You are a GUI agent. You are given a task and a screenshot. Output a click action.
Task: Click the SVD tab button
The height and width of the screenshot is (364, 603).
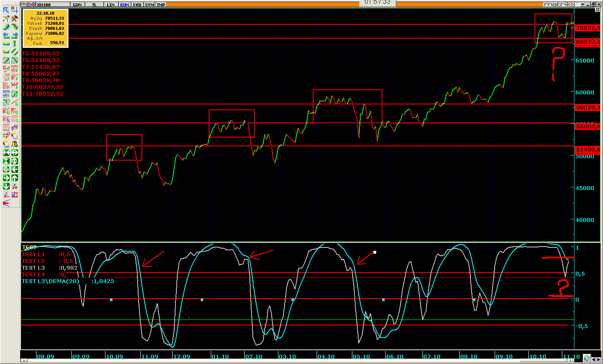[137, 5]
